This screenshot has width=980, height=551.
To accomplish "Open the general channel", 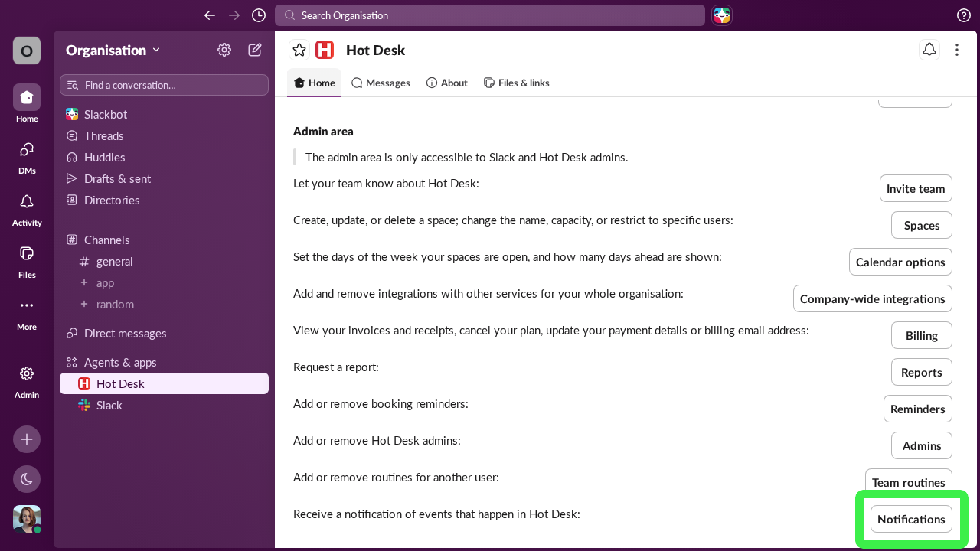I will [164, 261].
